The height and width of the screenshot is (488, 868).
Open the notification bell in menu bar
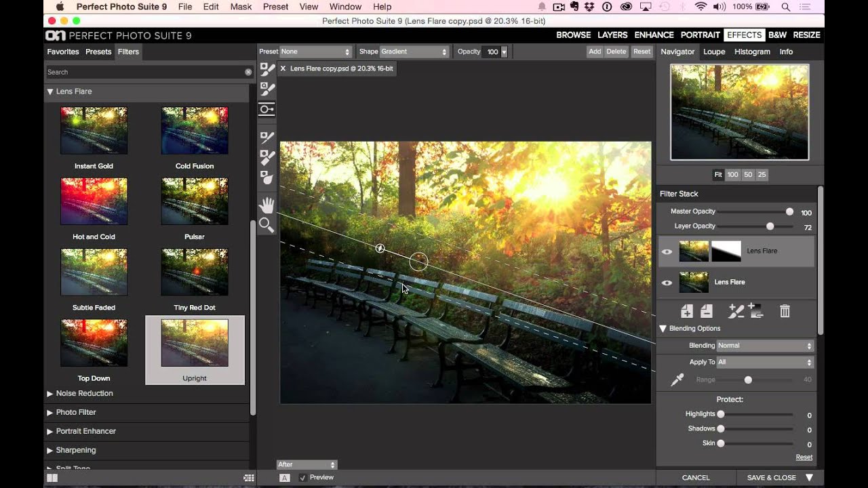(543, 7)
